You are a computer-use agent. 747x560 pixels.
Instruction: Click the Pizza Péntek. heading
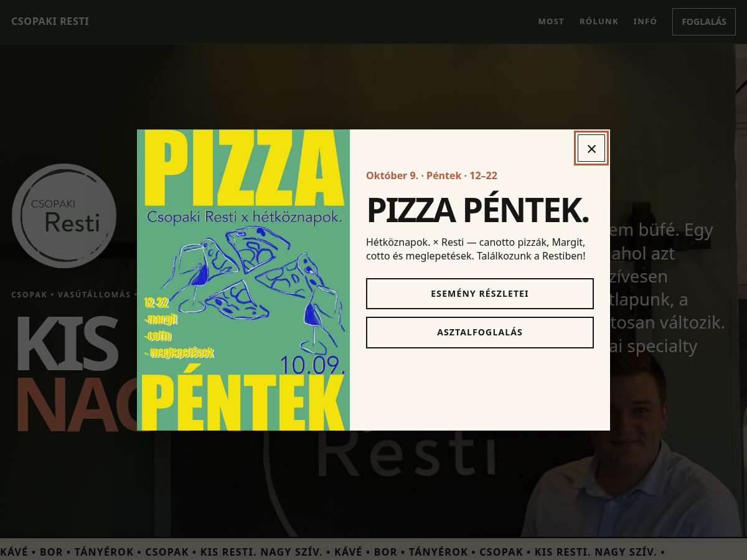point(477,210)
